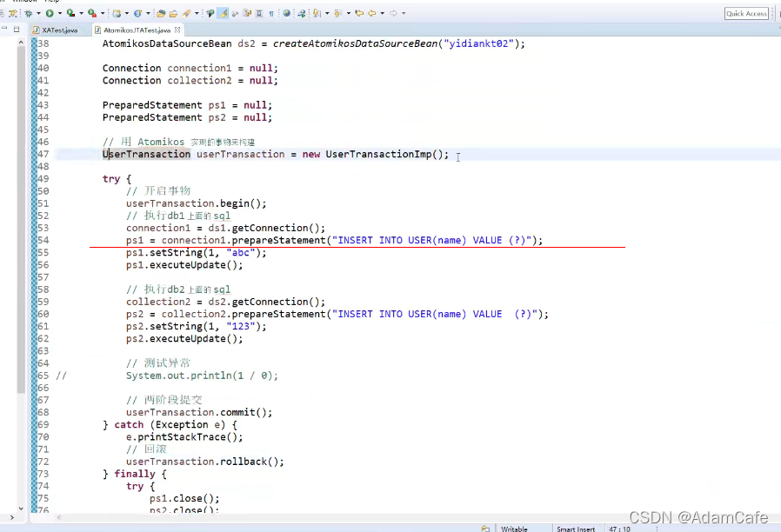781x532 pixels.
Task: Click the Open Task folder icon
Action: click(x=173, y=13)
